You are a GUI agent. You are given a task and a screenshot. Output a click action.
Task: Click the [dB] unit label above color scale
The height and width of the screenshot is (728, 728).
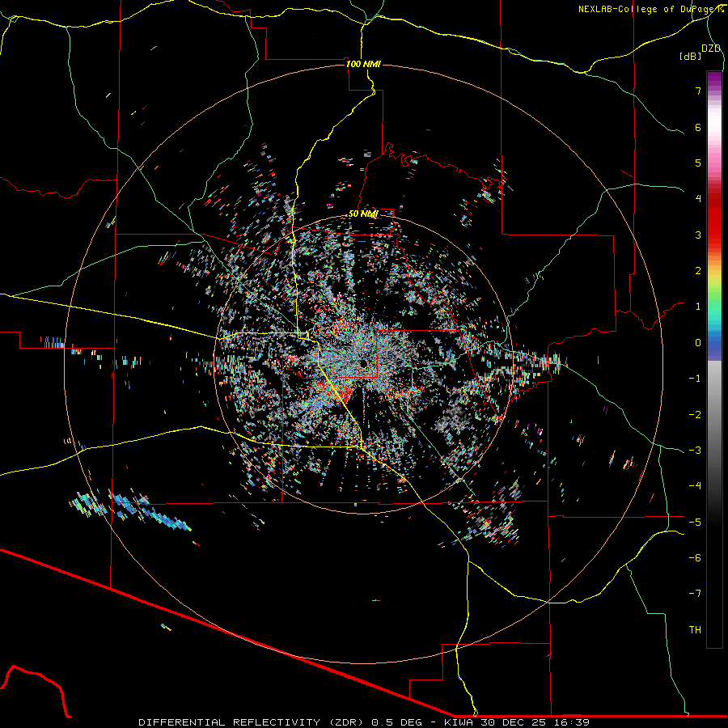coord(690,56)
